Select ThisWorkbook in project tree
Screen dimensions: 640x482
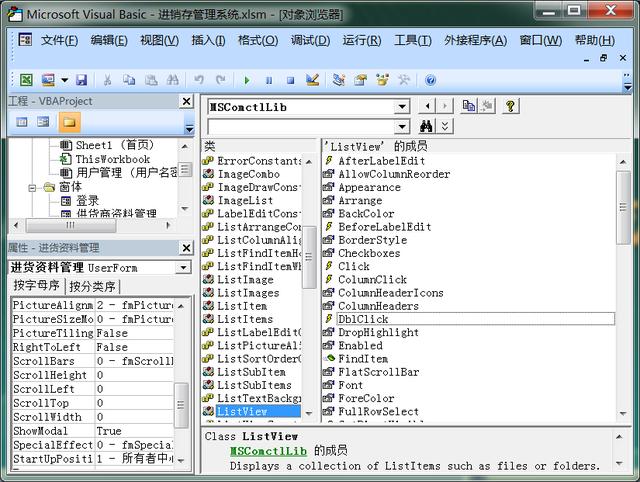point(113,159)
